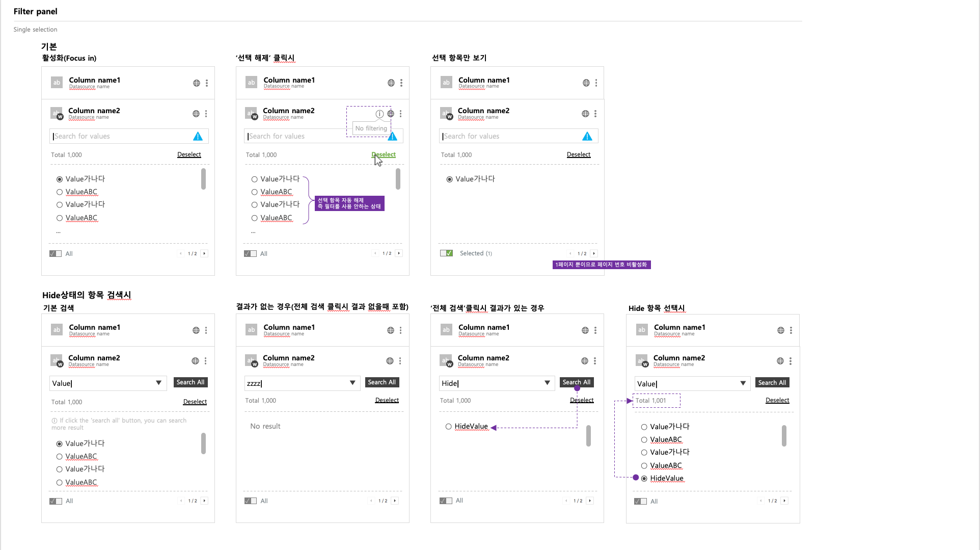The height and width of the screenshot is (550, 980).
Task: Click Search for values field in 선택 항목만 보기 panel
Action: 519,136
